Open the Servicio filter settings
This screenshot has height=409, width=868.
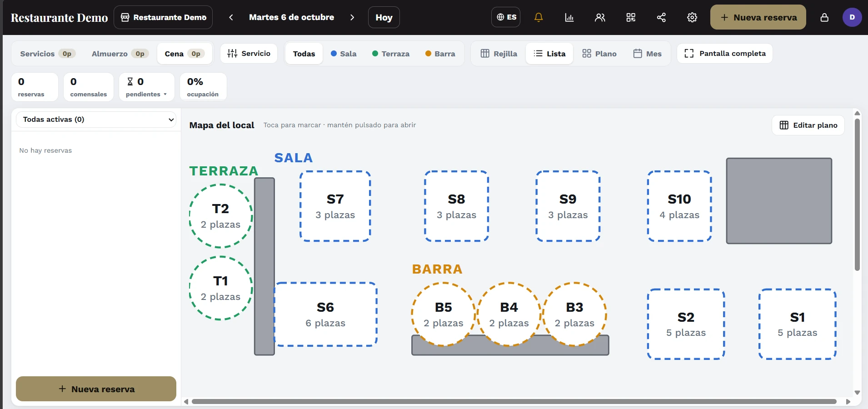click(249, 53)
